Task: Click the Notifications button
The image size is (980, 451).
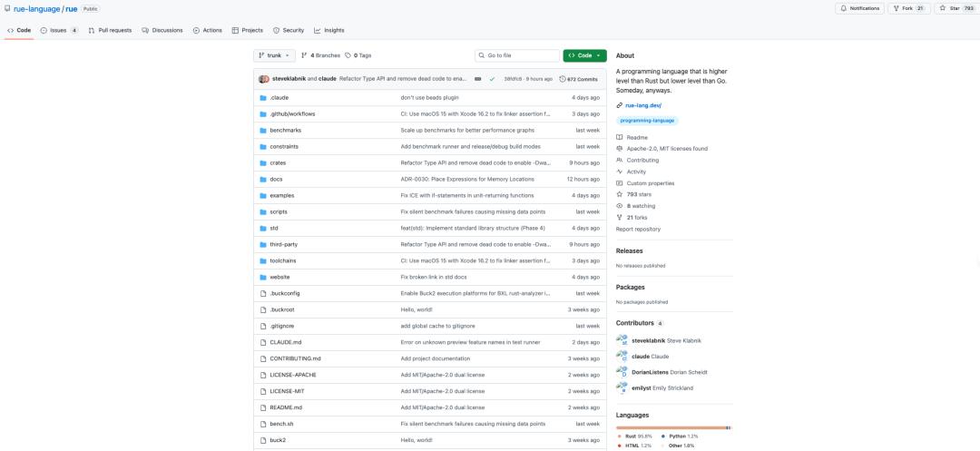Action: [x=858, y=8]
